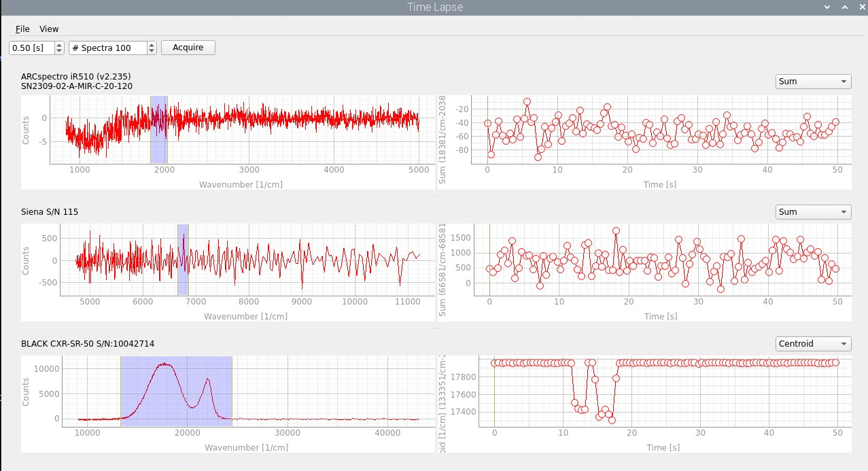Minimize the Time Lapse window
Image resolution: width=868 pixels, height=471 pixels.
point(827,7)
